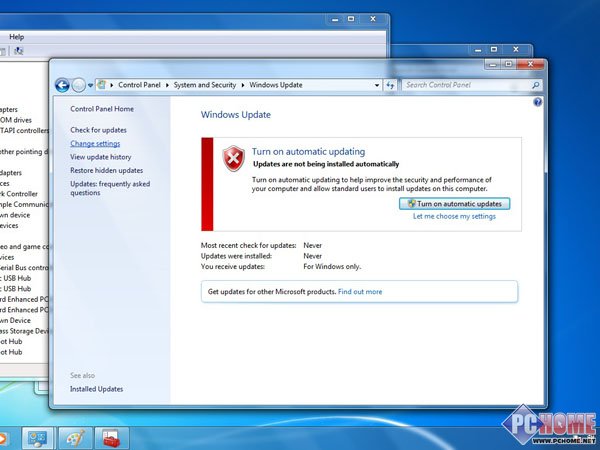Open media player icon on taskbar

coord(4,439)
